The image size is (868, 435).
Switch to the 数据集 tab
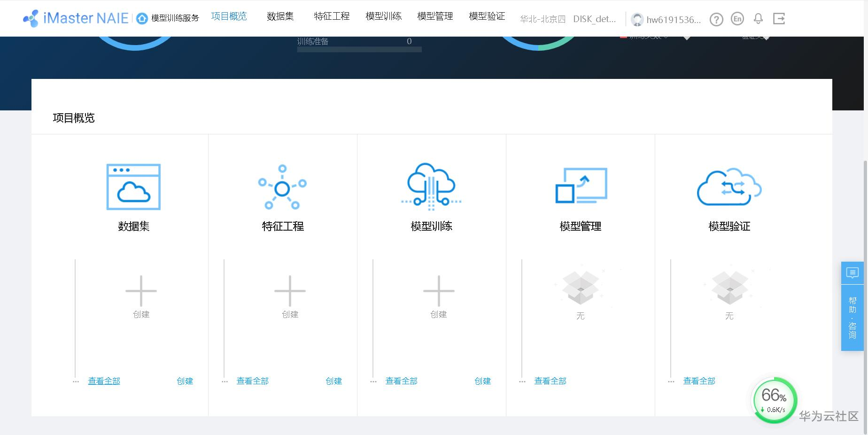point(280,16)
